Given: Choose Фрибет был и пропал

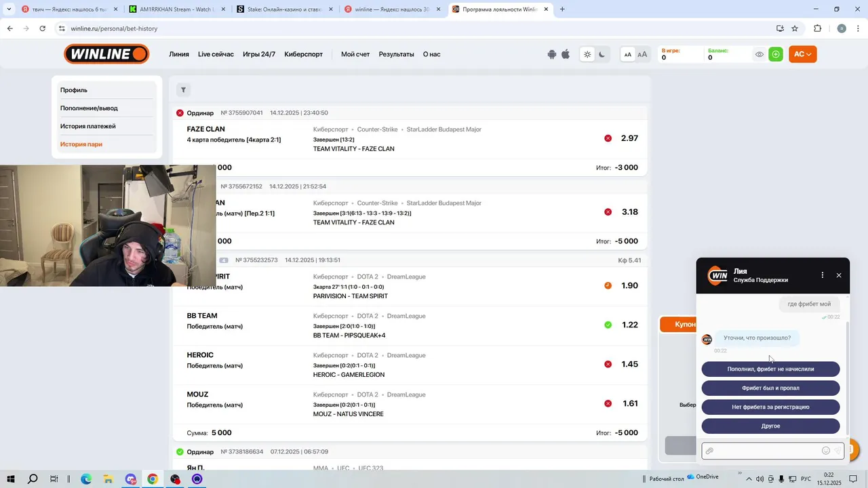Looking at the screenshot, I should click(x=770, y=388).
